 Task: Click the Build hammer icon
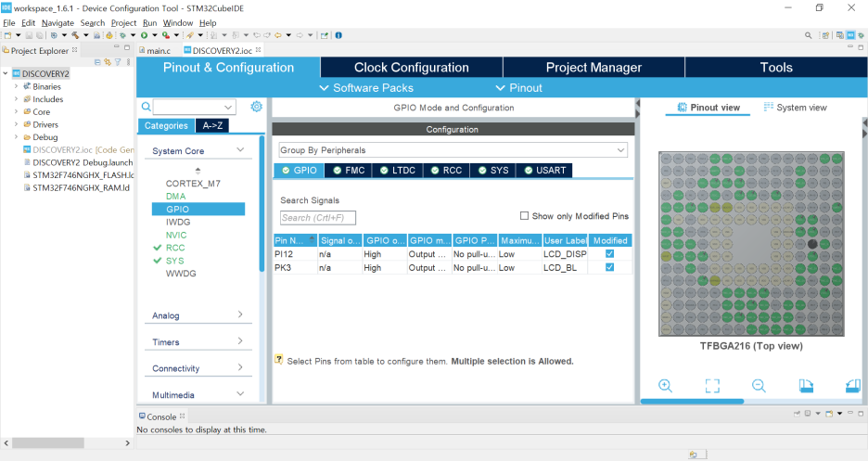click(x=75, y=35)
